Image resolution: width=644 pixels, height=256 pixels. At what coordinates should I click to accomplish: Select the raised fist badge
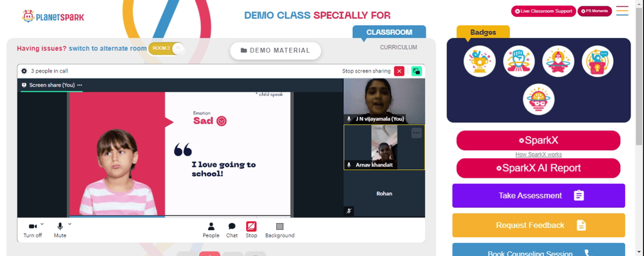518,61
